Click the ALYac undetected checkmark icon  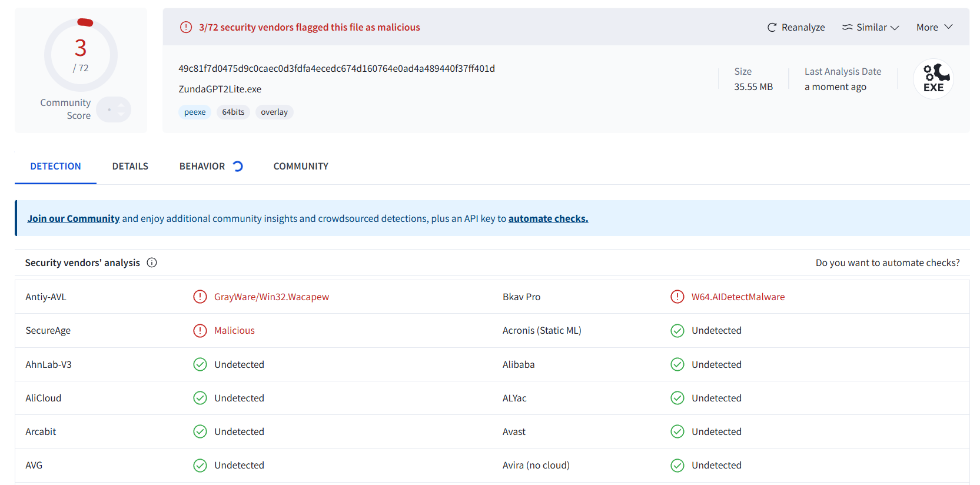(677, 398)
